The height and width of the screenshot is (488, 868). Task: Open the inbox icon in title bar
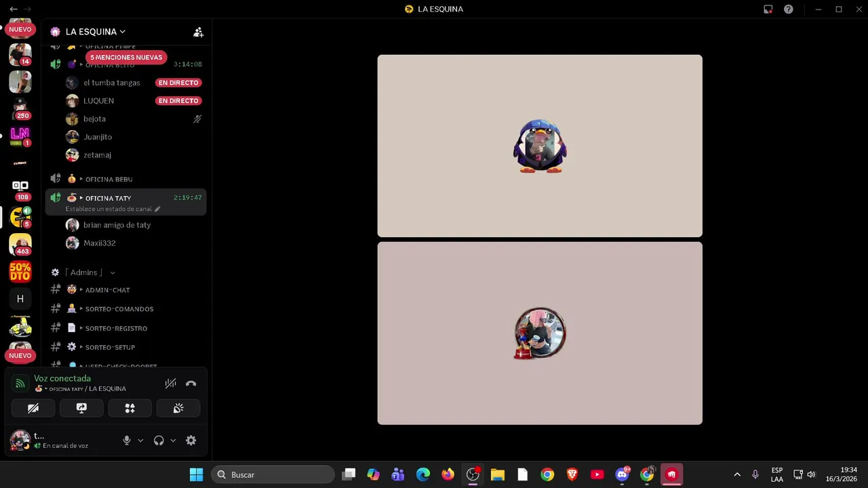coord(768,9)
